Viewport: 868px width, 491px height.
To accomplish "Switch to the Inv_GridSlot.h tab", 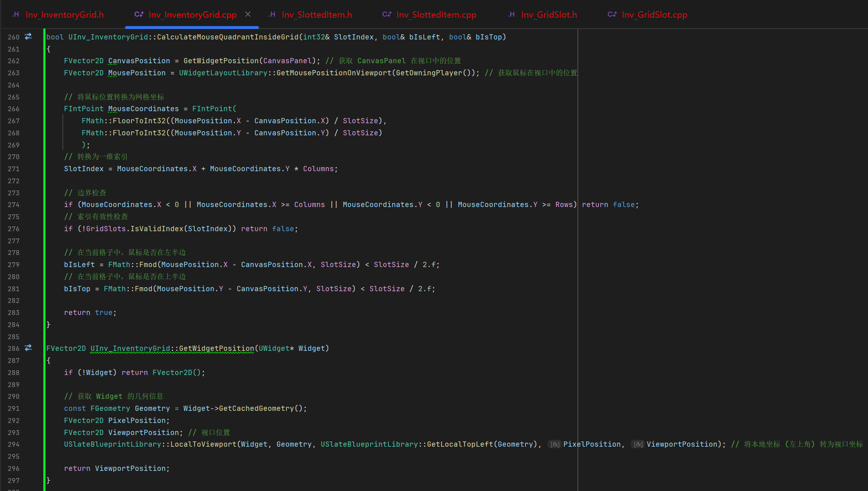I will [549, 15].
